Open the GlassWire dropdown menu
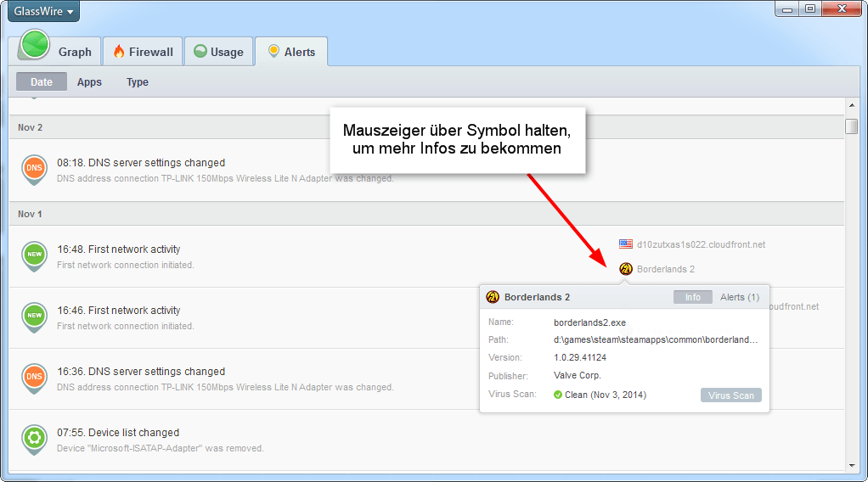This screenshot has height=482, width=868. pos(43,11)
